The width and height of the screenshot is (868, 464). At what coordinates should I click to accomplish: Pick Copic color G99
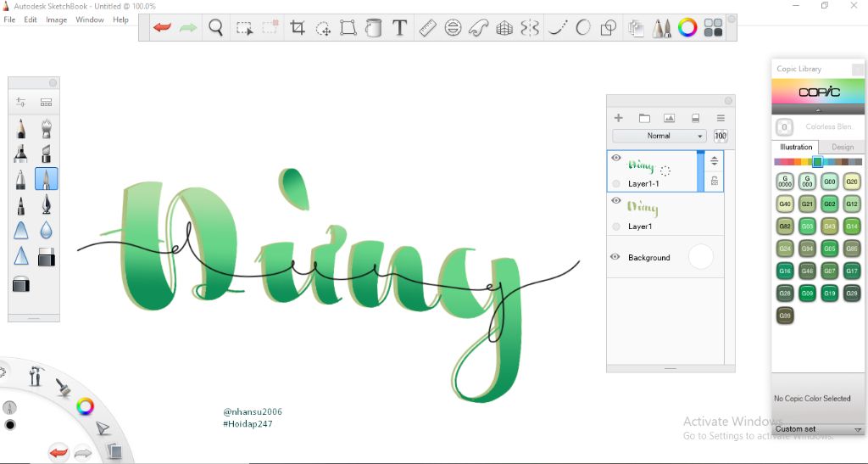pyautogui.click(x=785, y=316)
